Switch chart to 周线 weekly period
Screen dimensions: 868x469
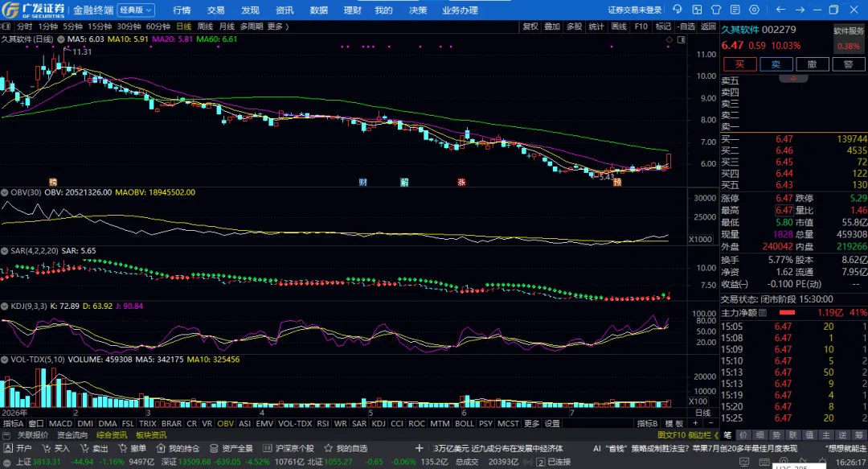[205, 26]
